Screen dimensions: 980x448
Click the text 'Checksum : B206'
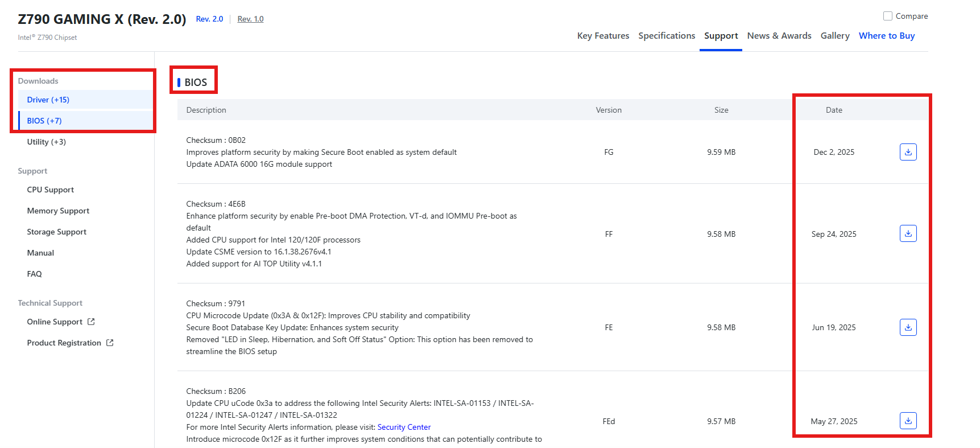click(216, 391)
